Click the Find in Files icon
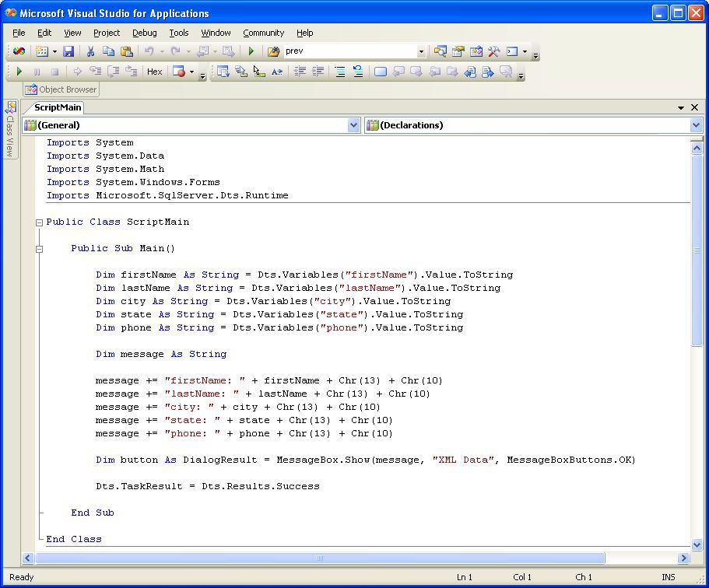The image size is (709, 588). [273, 51]
